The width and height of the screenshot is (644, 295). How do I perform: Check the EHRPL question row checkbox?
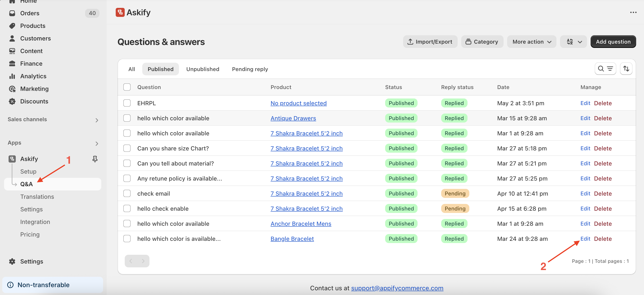pos(127,103)
